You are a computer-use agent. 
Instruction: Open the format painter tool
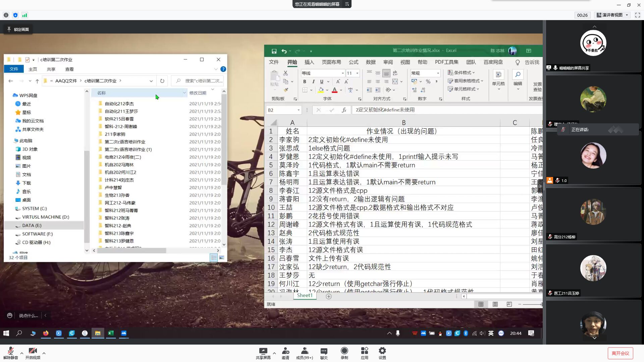coord(287,90)
